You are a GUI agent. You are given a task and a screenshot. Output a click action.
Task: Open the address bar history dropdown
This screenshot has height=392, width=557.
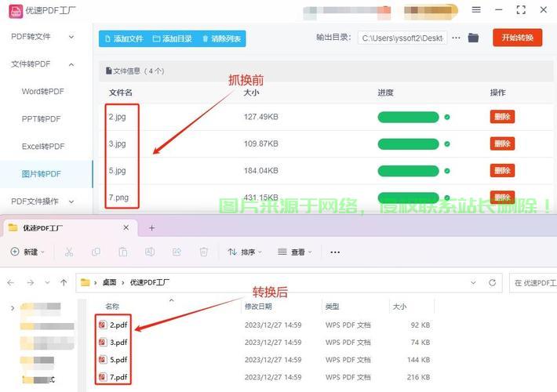coord(473,283)
